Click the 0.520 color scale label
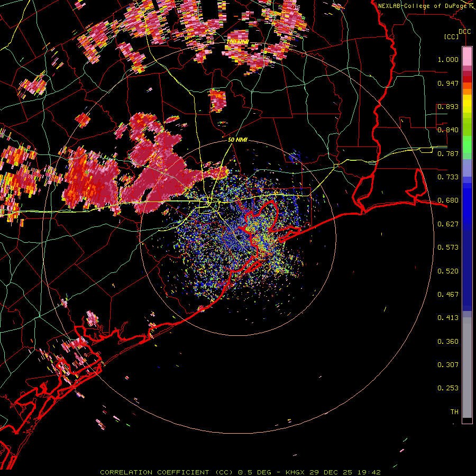The height and width of the screenshot is (476, 476). tap(448, 271)
